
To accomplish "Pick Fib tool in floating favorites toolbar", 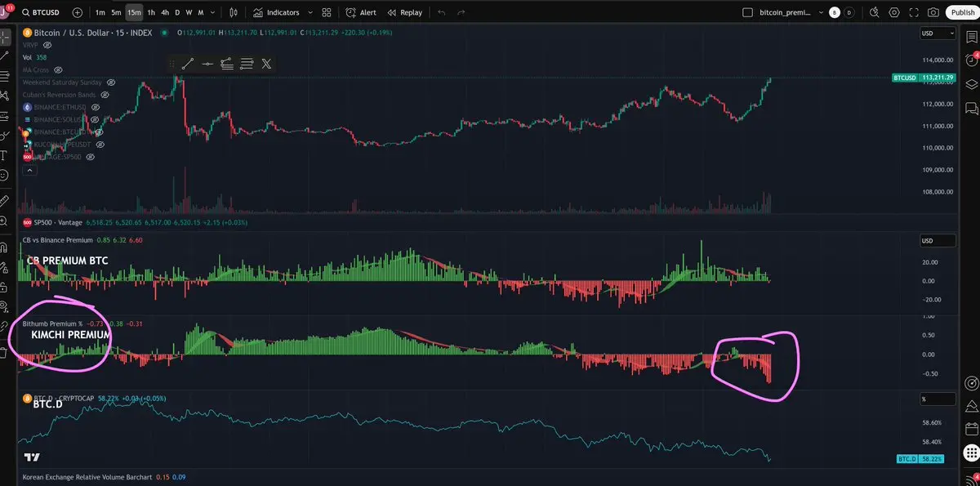I will click(x=227, y=64).
